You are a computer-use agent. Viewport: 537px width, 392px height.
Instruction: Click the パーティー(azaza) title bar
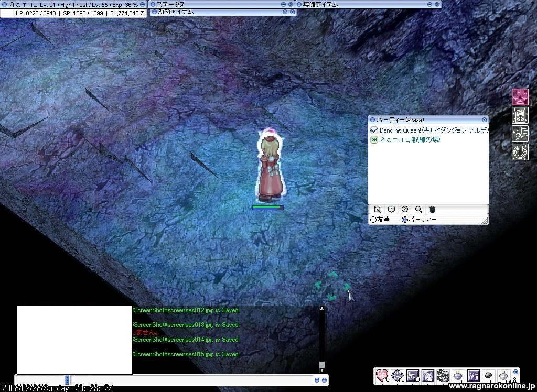click(x=428, y=119)
